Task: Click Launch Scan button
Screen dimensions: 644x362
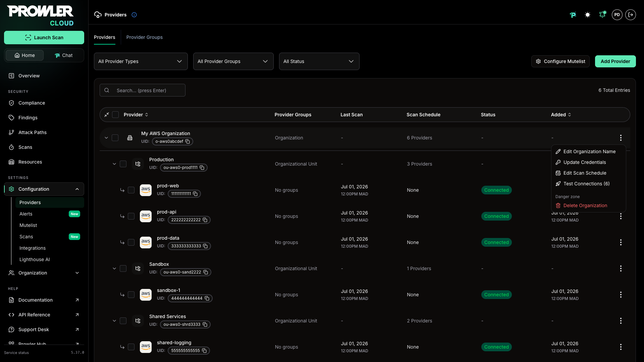Action: 44,38
